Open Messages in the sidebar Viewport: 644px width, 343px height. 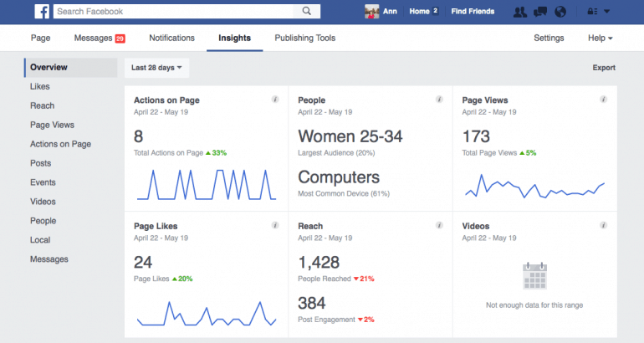pyautogui.click(x=49, y=259)
